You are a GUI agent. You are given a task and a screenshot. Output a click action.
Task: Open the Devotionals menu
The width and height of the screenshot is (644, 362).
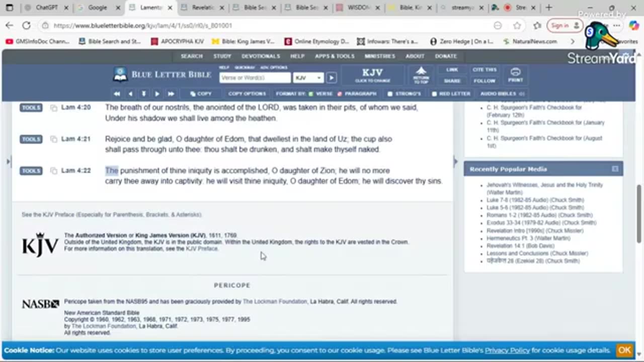click(261, 56)
